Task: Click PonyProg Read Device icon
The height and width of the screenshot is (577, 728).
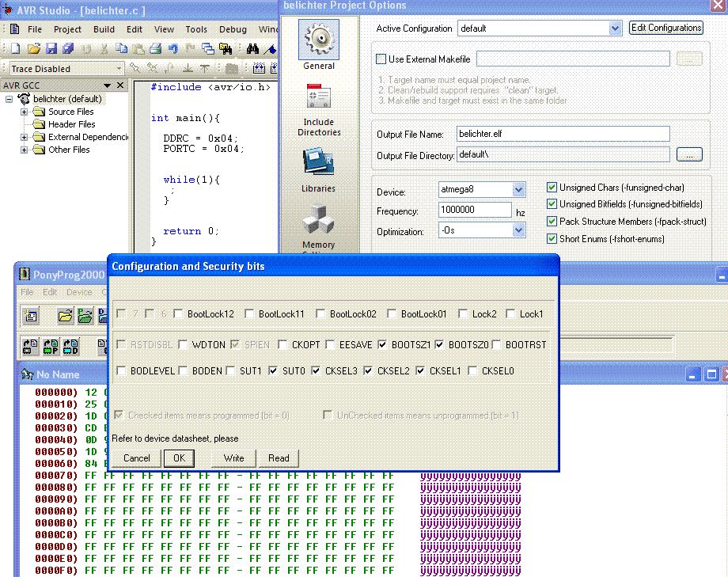Action: [30, 347]
